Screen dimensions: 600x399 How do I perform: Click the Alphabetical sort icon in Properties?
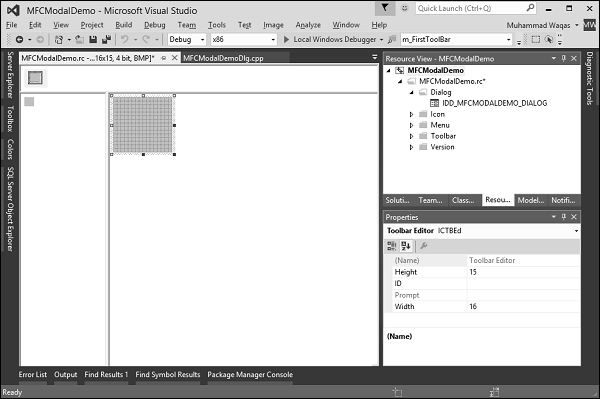click(406, 246)
